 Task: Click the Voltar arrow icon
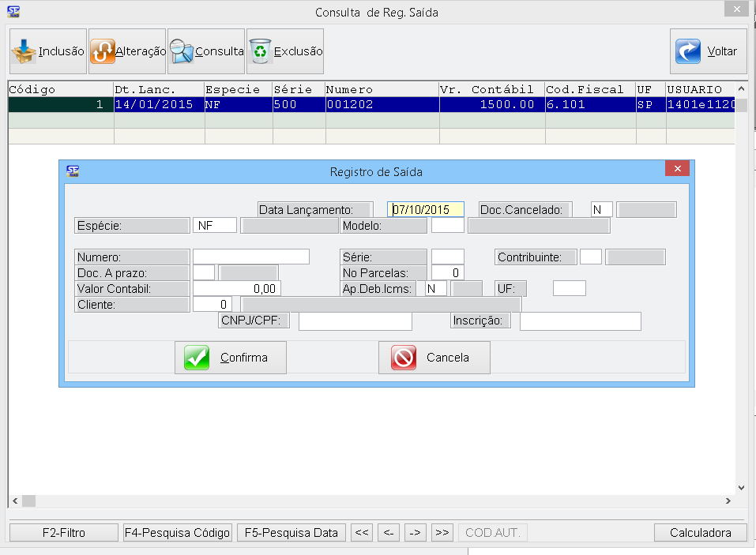pos(689,51)
